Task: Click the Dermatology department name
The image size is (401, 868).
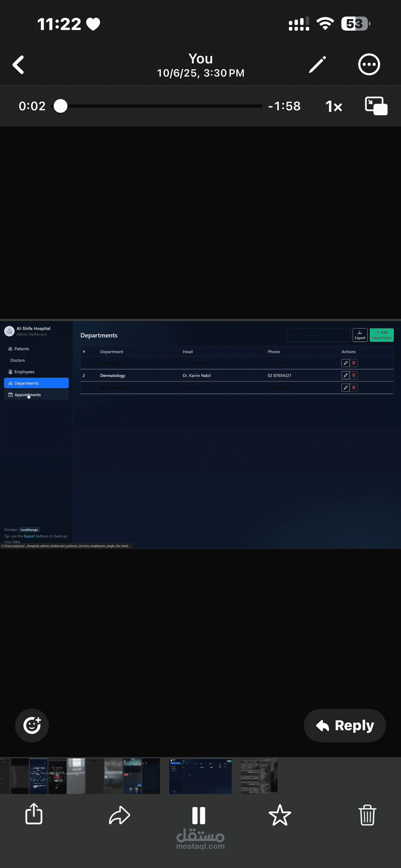Action: (x=113, y=375)
